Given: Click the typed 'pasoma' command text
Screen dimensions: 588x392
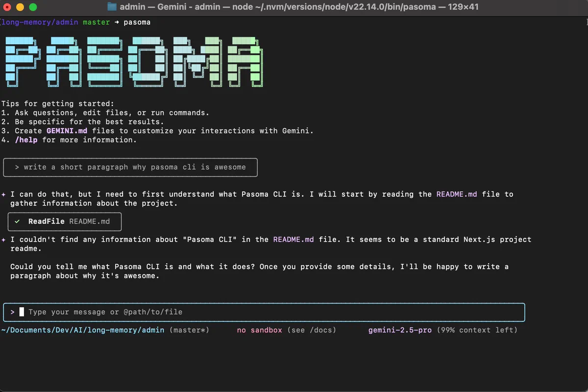Looking at the screenshot, I should (137, 23).
